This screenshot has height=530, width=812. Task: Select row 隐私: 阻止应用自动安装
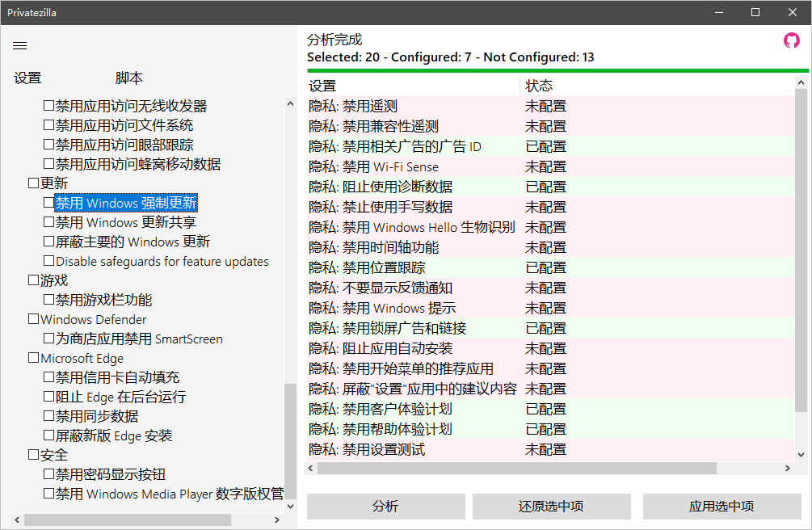(550, 349)
